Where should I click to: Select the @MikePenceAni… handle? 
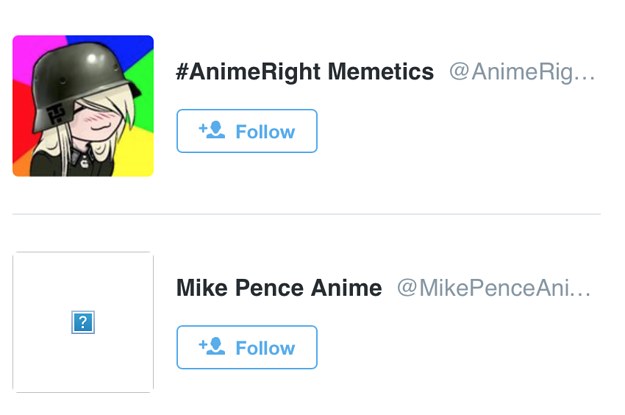click(494, 288)
